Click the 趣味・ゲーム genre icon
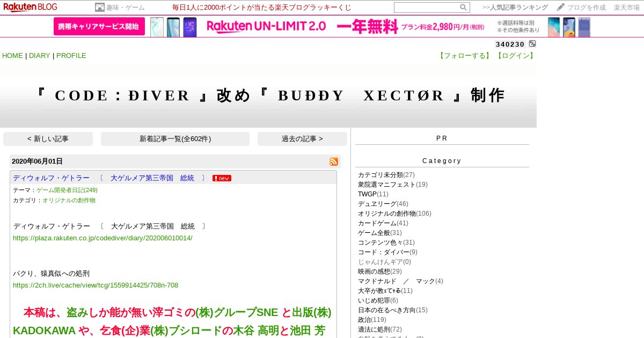644x338 pixels. 99,8
